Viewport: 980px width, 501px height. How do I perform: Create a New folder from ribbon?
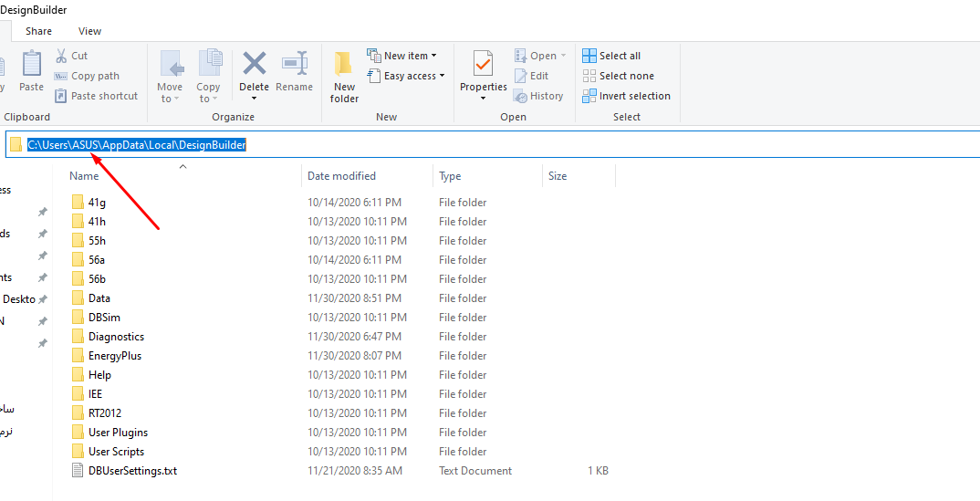(344, 77)
